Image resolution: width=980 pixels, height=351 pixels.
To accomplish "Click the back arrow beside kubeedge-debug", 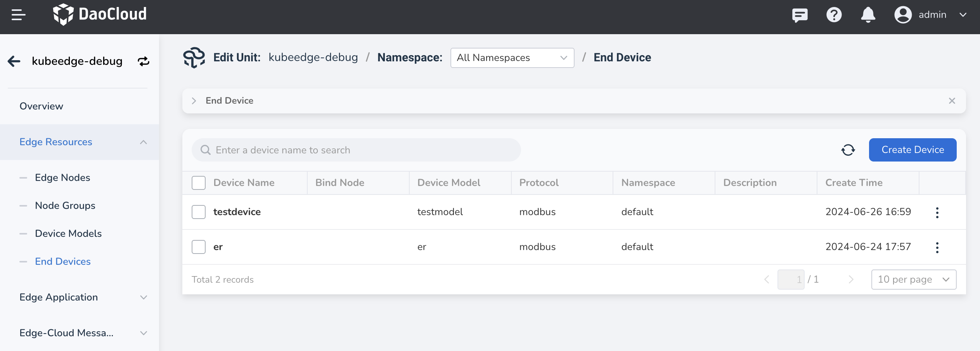I will pos(14,61).
